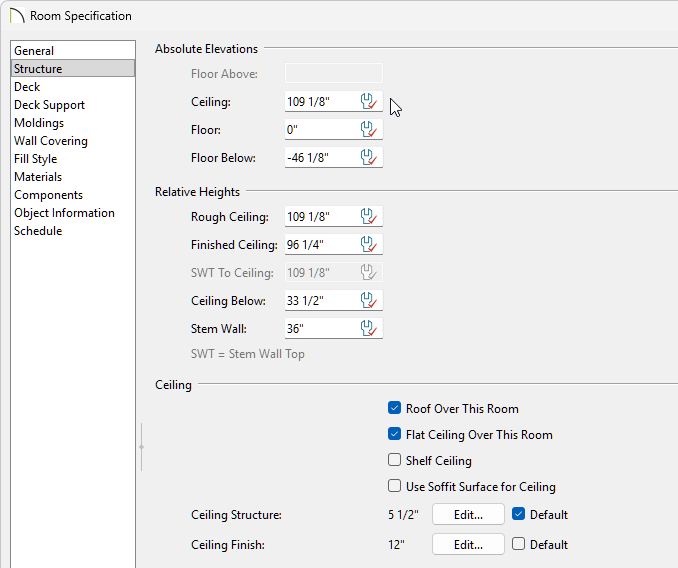Check Default for Ceiling Finish
The width and height of the screenshot is (678, 568).
coord(518,543)
